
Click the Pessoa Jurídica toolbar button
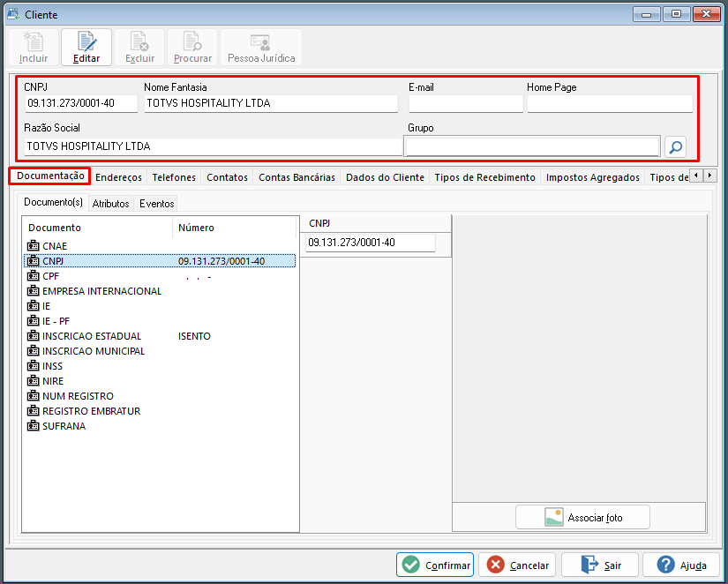coord(261,48)
